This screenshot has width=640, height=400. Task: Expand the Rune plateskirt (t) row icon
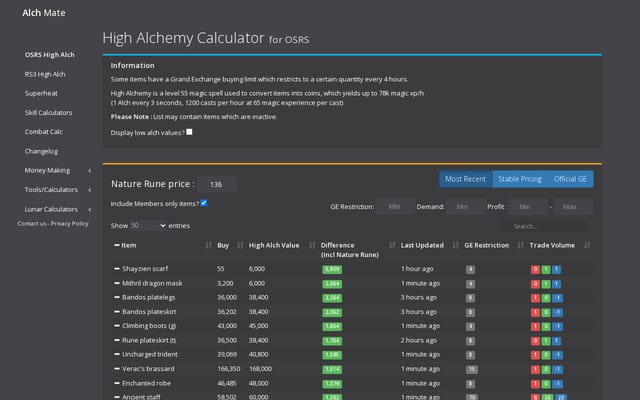coord(117,340)
